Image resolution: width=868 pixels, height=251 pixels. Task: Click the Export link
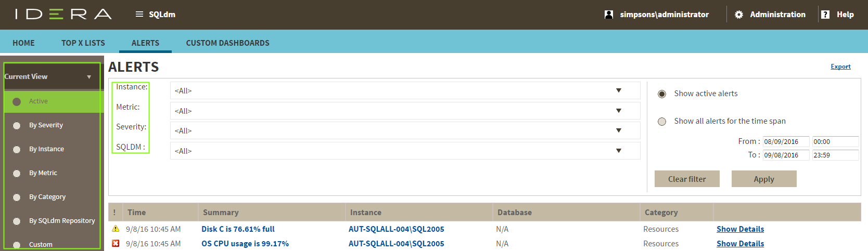pyautogui.click(x=840, y=67)
